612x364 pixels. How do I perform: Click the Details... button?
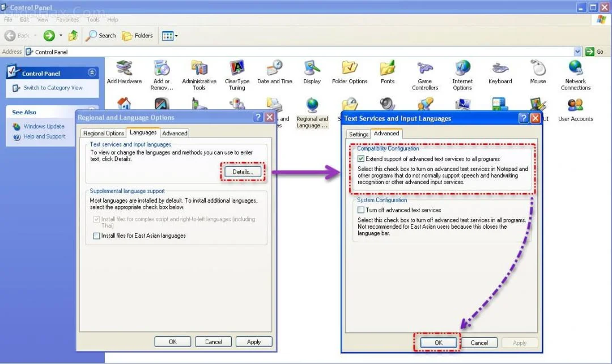point(243,172)
